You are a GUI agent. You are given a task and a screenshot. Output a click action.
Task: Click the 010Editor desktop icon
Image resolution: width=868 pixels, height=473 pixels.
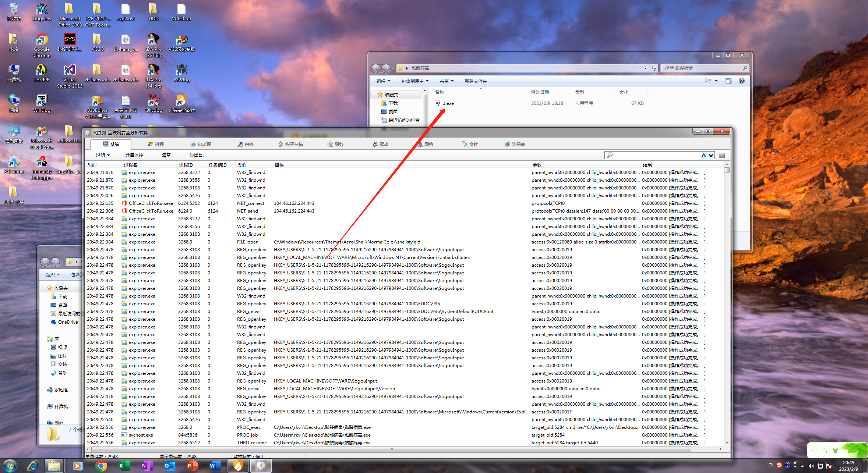tap(98, 107)
